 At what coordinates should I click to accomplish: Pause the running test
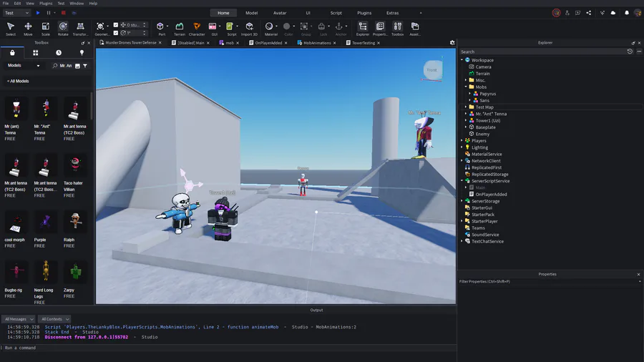click(x=49, y=13)
